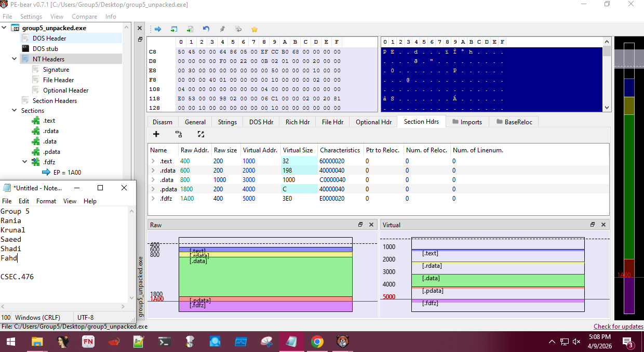The width and height of the screenshot is (644, 352).
Task: Collapse the NT Headers tree node
Action: pyautogui.click(x=15, y=59)
